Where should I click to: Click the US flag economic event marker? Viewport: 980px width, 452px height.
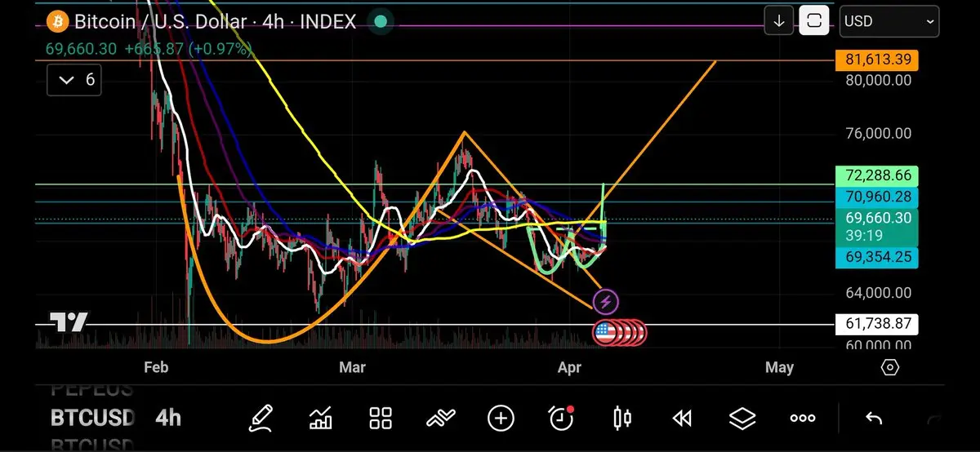tap(604, 332)
